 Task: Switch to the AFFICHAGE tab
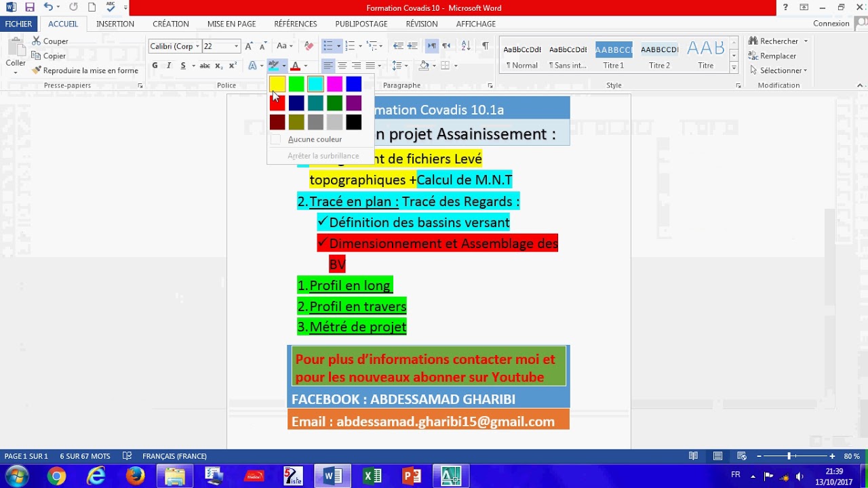tap(476, 24)
